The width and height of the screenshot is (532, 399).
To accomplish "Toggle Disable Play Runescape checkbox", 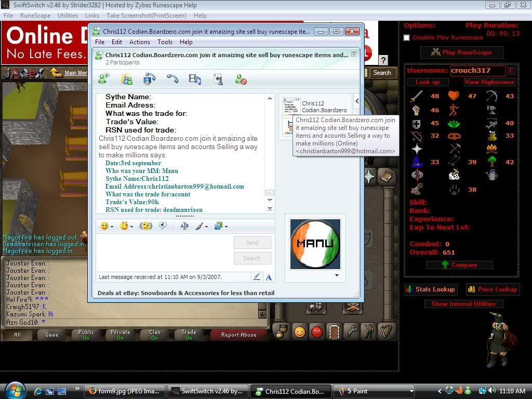I will pos(406,37).
